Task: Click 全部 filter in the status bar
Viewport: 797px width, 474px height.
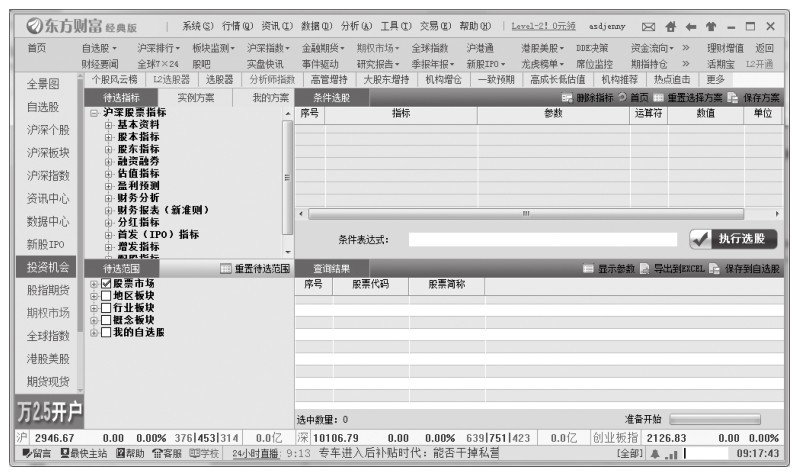Action: pos(630,453)
